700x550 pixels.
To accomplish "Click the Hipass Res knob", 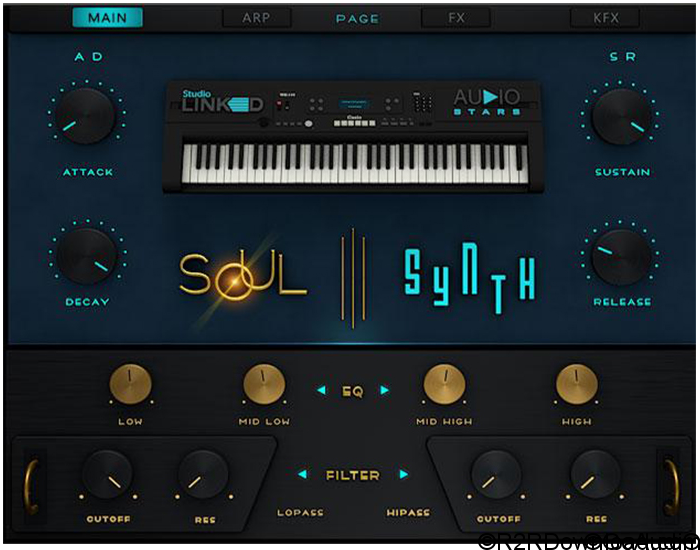I will (x=596, y=475).
